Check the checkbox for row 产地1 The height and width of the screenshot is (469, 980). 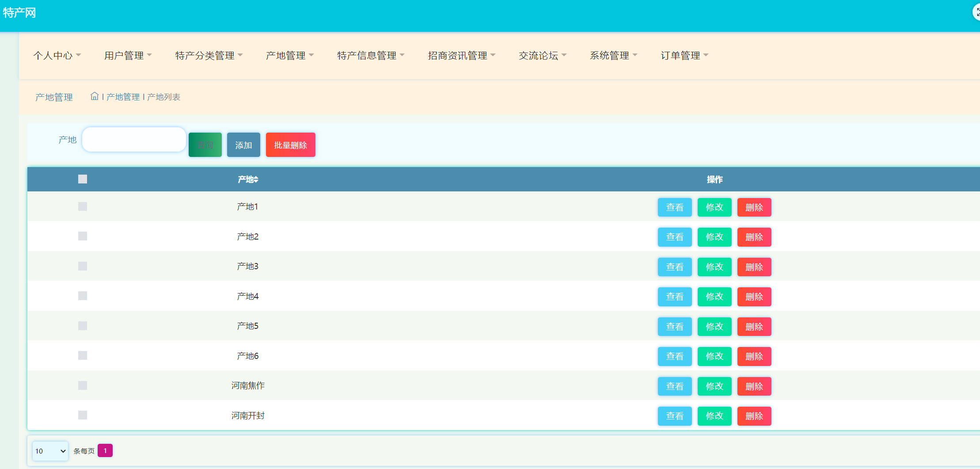pyautogui.click(x=82, y=206)
